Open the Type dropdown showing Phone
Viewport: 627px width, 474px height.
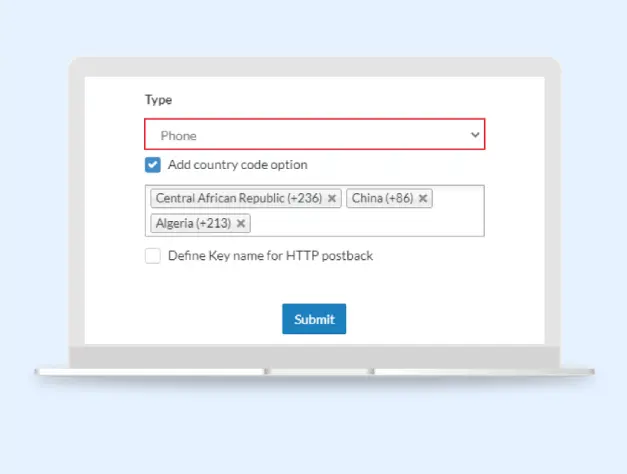(x=314, y=134)
